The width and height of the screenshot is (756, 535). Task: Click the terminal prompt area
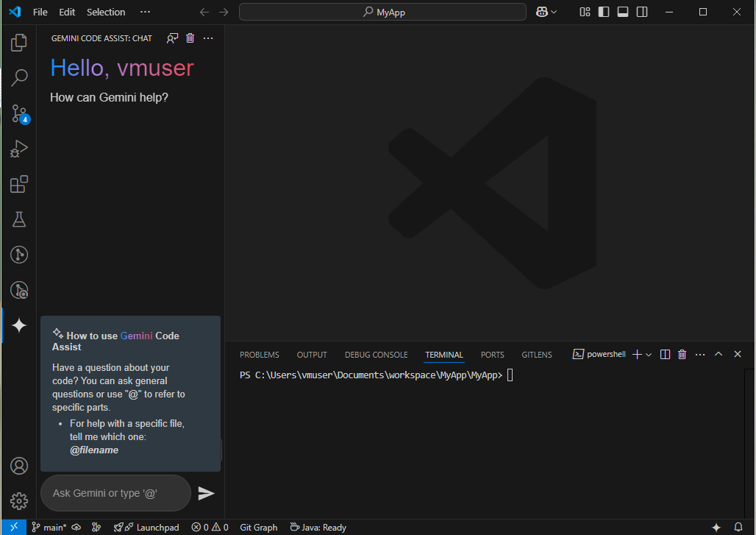coord(377,375)
